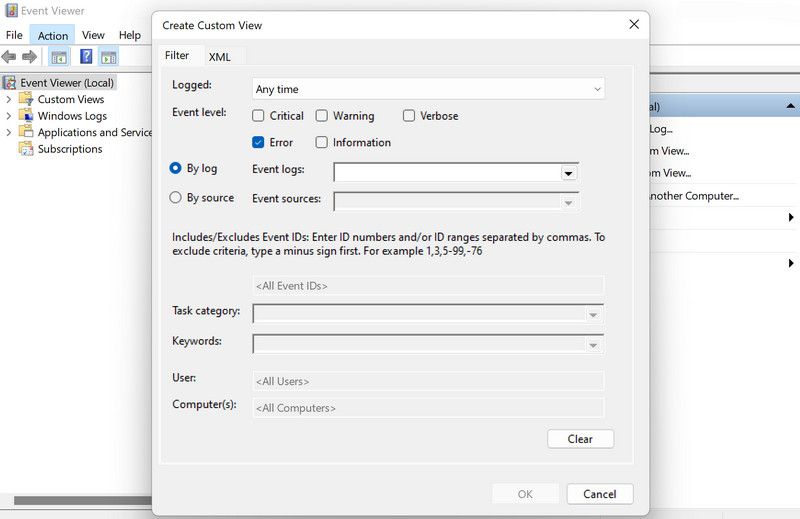Viewport: 800px width, 519px height.
Task: Open the Event logs dropdown arrow
Action: pyautogui.click(x=568, y=173)
